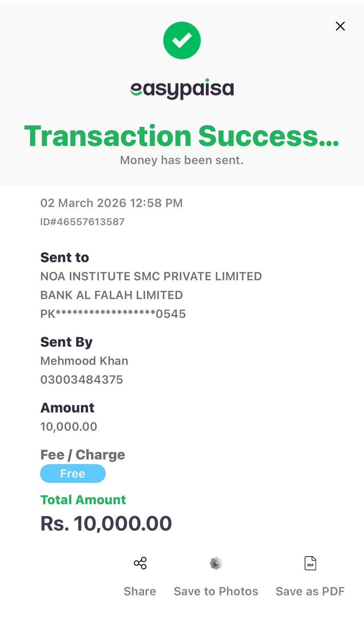The width and height of the screenshot is (364, 636).
Task: Tap the green success checkmark icon
Action: (x=182, y=41)
